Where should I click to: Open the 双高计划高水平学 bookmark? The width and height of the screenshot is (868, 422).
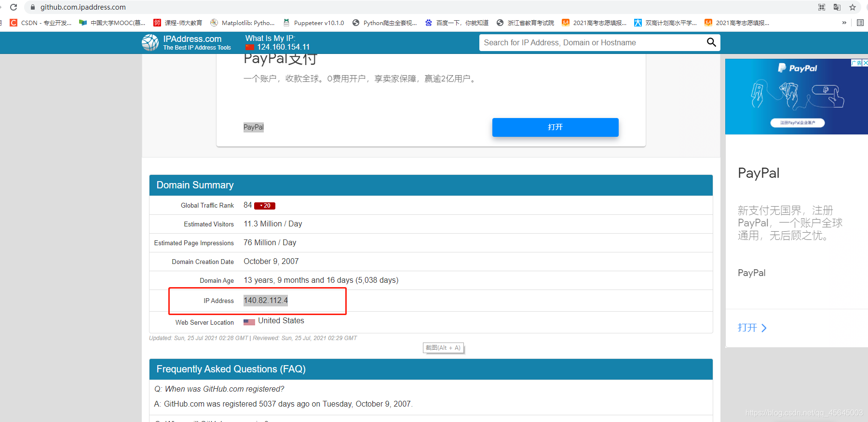pos(665,23)
